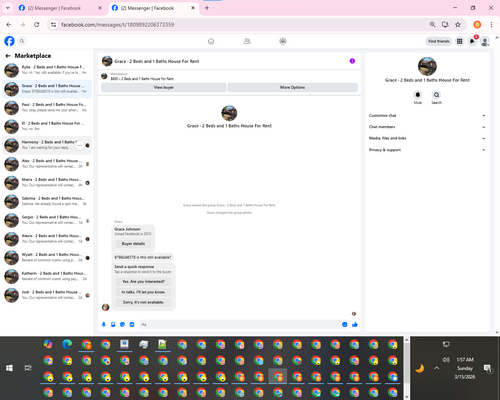Go to the Home feed icon
This screenshot has width=500, height=400.
[211, 41]
